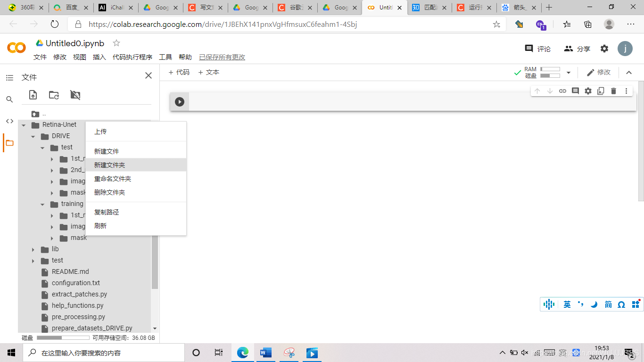Move cell up arrow in cell toolbar
This screenshot has height=362, width=644.
point(537,91)
